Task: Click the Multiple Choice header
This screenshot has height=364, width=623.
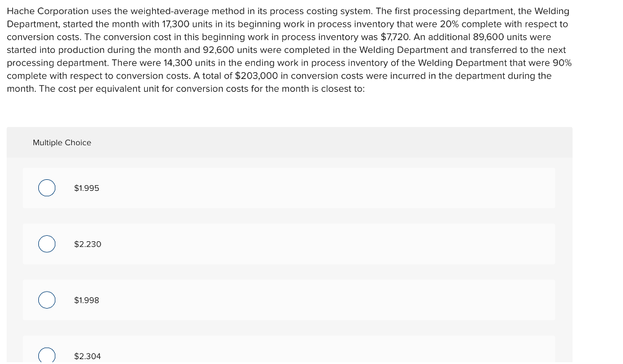Action: [x=62, y=142]
